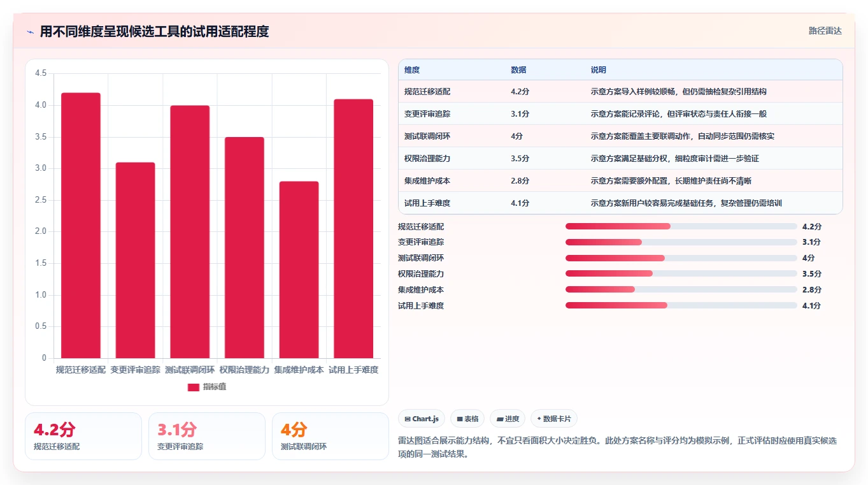The image size is (868, 485).
Task: Click the 3.5分 progress value label
Action: (812, 273)
